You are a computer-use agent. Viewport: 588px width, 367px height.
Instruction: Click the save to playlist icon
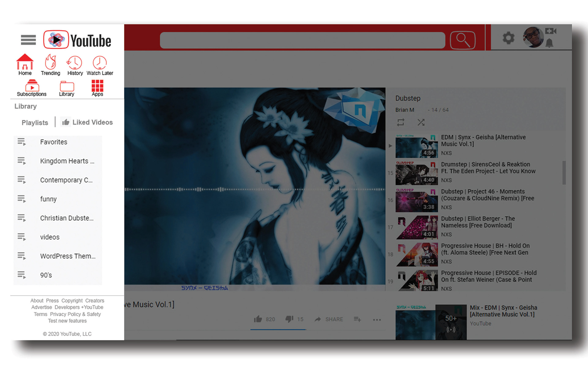coord(357,319)
